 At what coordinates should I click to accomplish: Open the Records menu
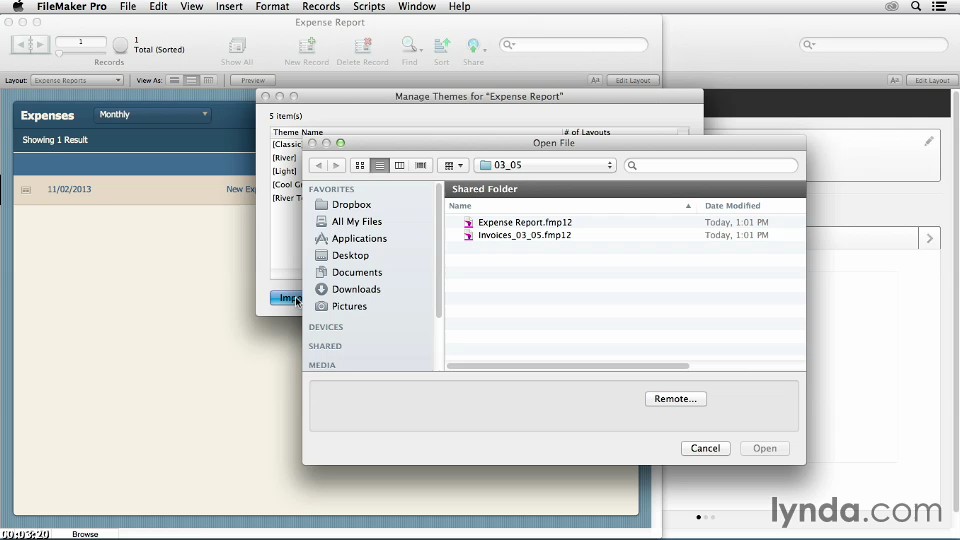pyautogui.click(x=321, y=6)
